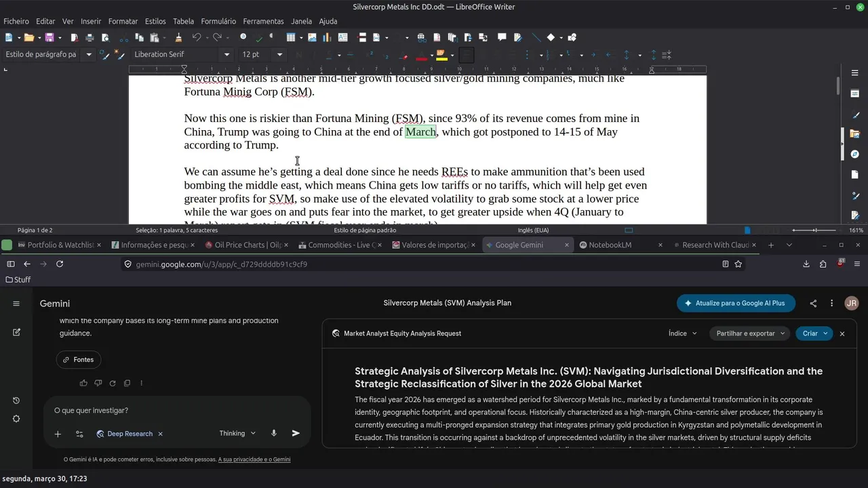Click the Gemini new chat pencil icon
This screenshot has width=868, height=488.
click(16, 332)
